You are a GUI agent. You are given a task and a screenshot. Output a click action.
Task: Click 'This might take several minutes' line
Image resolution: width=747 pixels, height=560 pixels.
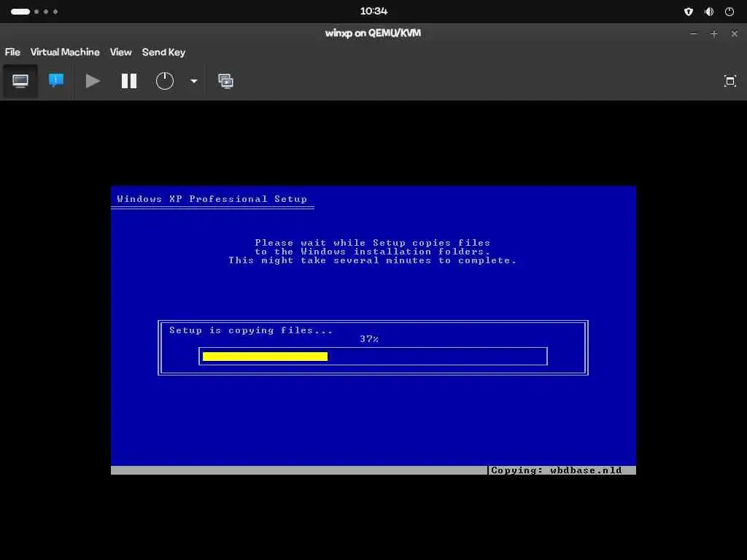(x=373, y=260)
